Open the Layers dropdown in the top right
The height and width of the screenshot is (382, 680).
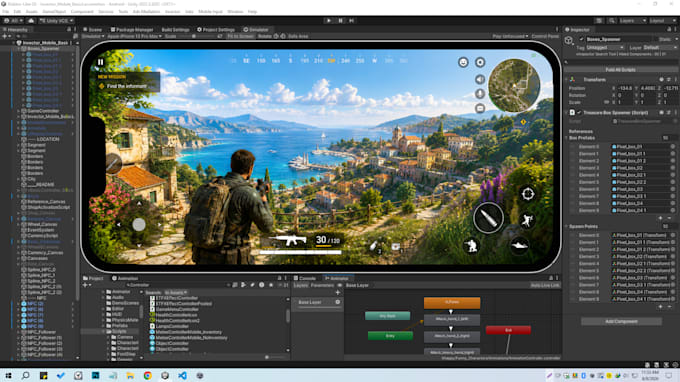632,20
